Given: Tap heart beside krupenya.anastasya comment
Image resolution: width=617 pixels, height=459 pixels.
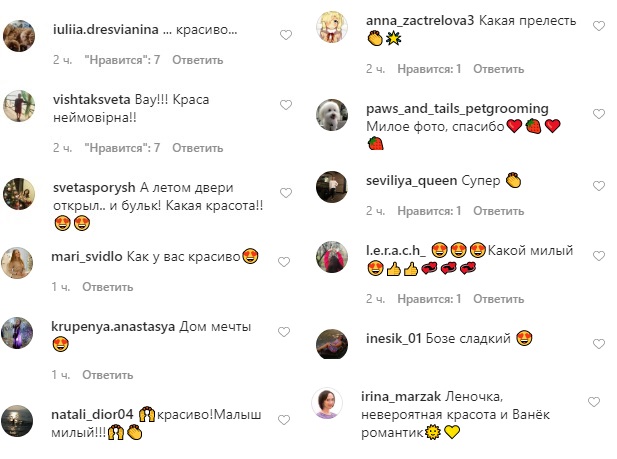Looking at the screenshot, I should pos(284,332).
